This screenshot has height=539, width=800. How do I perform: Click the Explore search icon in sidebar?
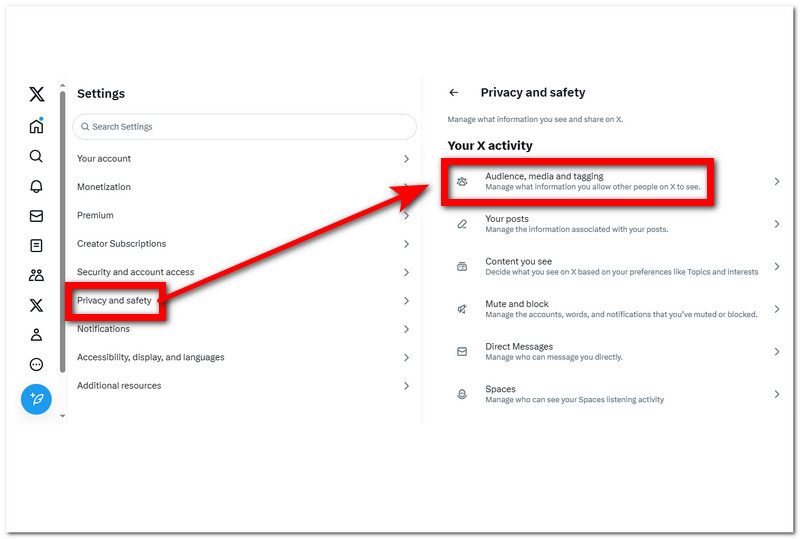click(36, 156)
